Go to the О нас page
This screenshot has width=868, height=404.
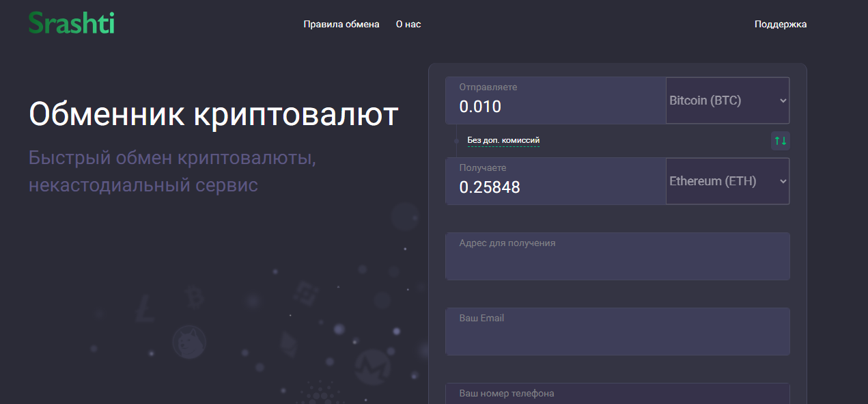(408, 24)
